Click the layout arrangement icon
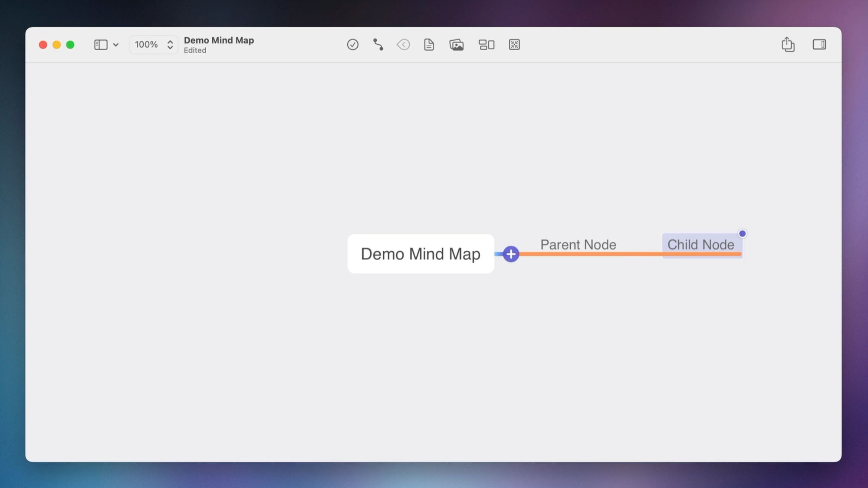This screenshot has width=868, height=488. coord(486,45)
